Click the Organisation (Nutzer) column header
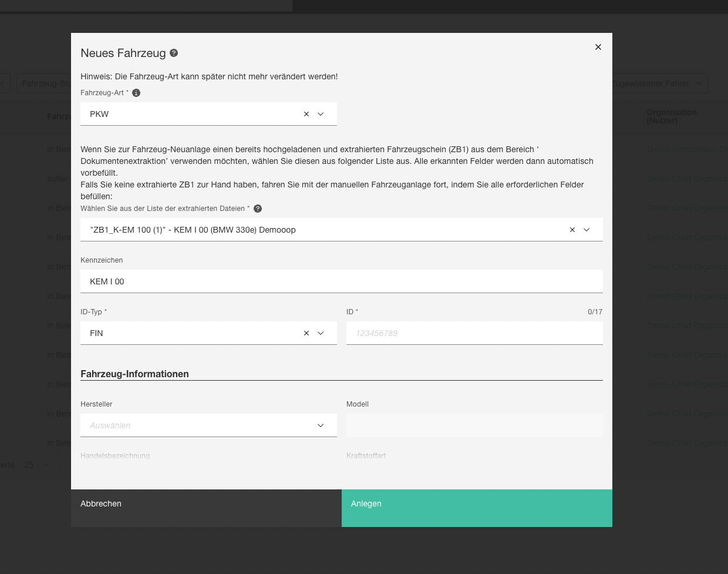The width and height of the screenshot is (728, 574). point(672,116)
